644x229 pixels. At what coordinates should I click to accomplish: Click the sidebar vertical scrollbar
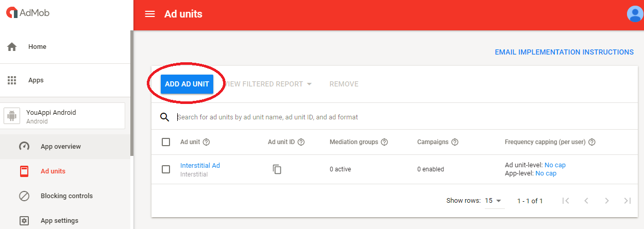tap(132, 93)
